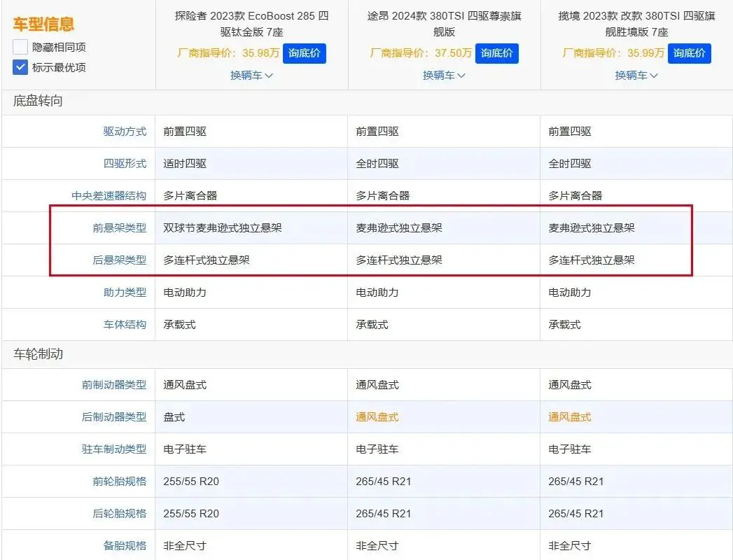Select the 车轮制动 section header
The image size is (733, 560).
click(38, 354)
